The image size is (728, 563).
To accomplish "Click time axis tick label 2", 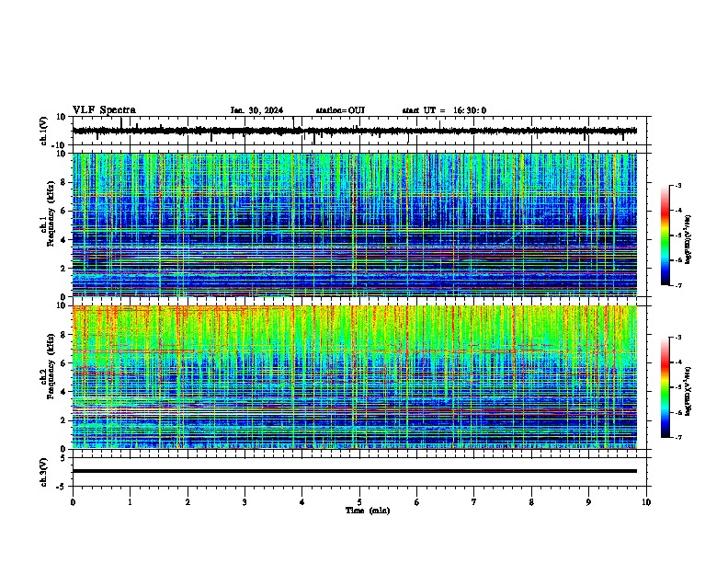I will pyautogui.click(x=188, y=501).
